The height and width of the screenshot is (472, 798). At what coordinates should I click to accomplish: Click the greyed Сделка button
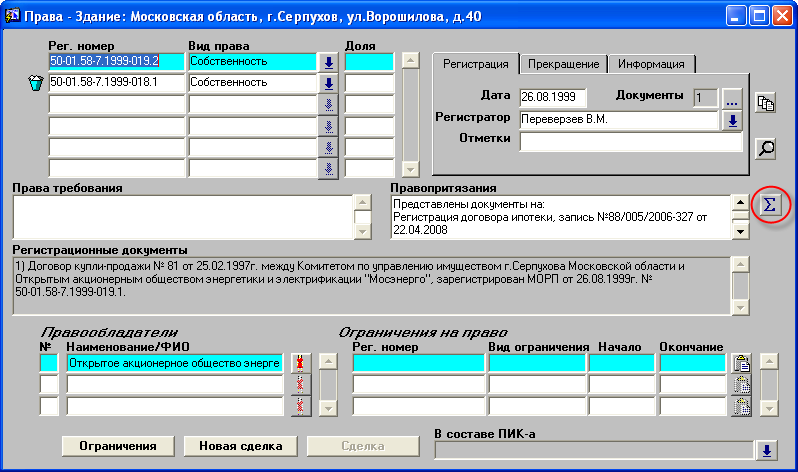(x=363, y=446)
